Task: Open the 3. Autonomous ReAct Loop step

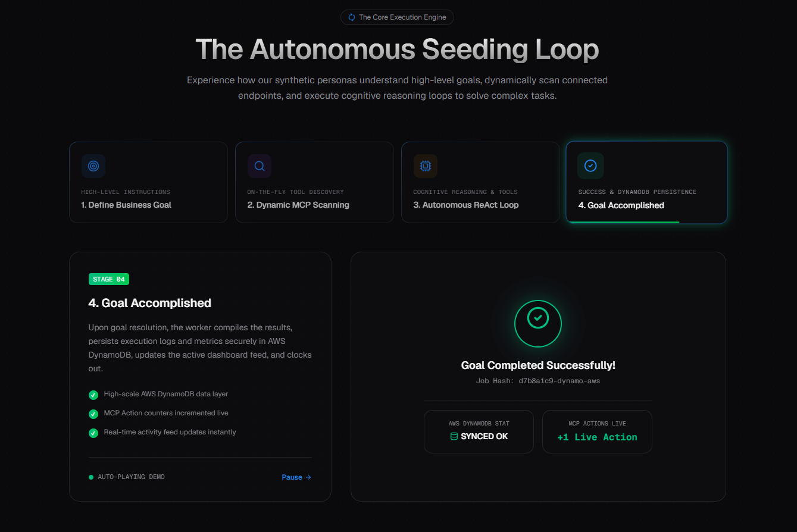Action: click(480, 182)
